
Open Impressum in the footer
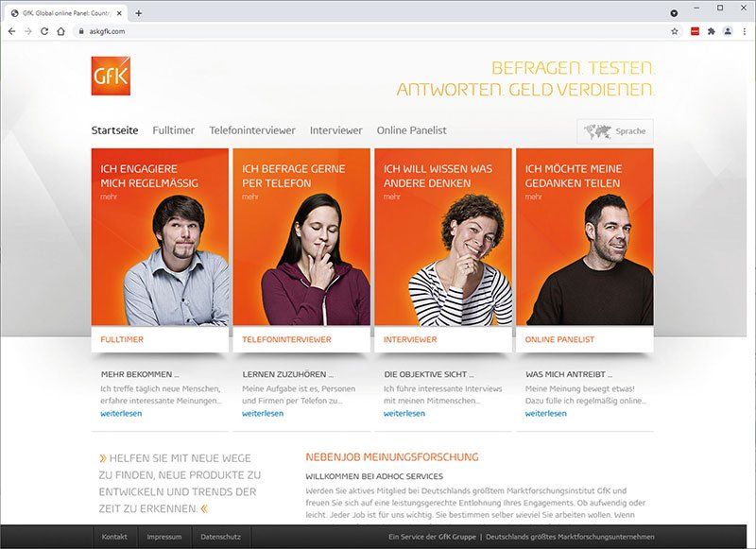pyautogui.click(x=164, y=537)
